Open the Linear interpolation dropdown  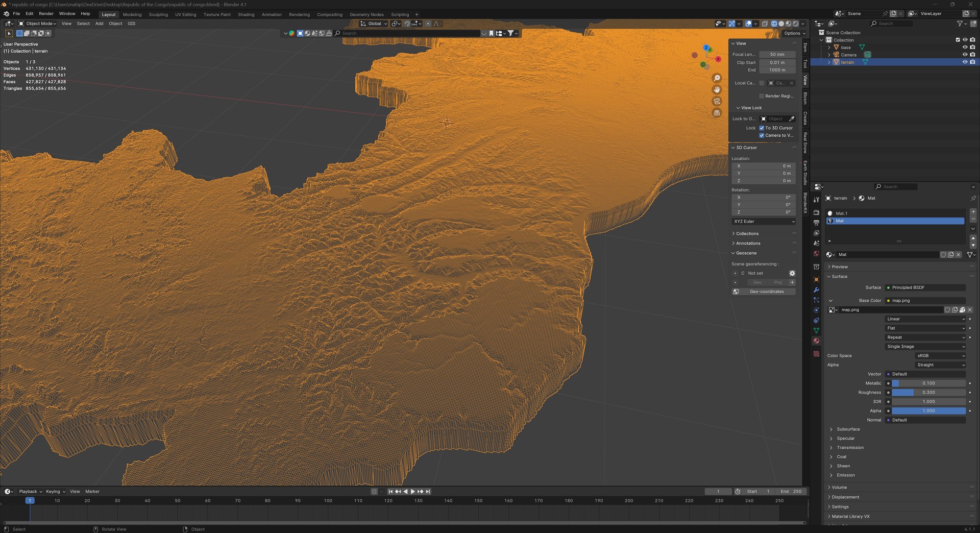tap(925, 319)
